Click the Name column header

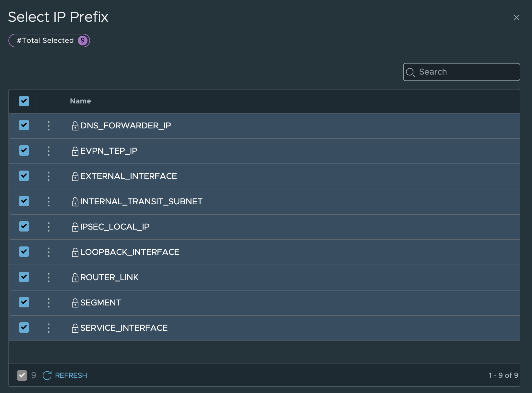coord(80,101)
